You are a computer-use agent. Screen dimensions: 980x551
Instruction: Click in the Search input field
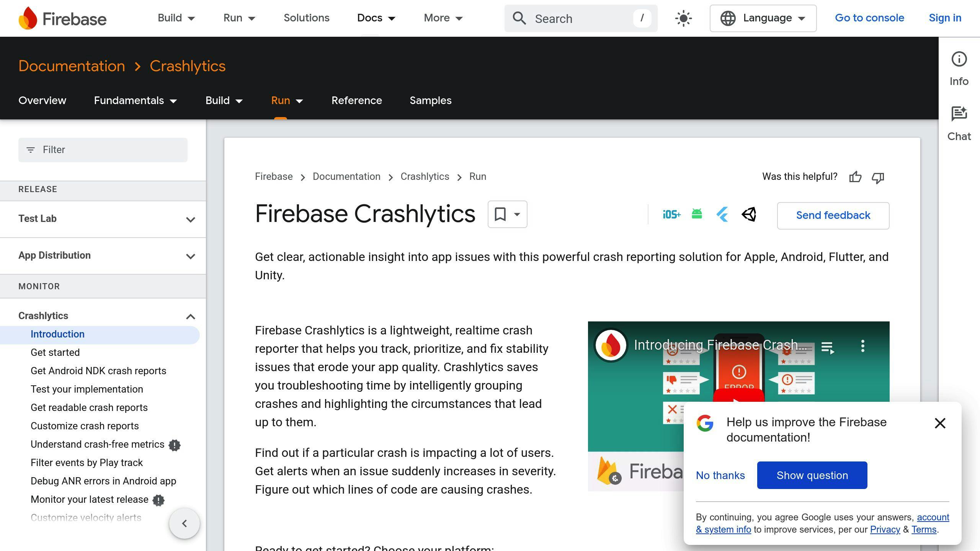coord(581,18)
